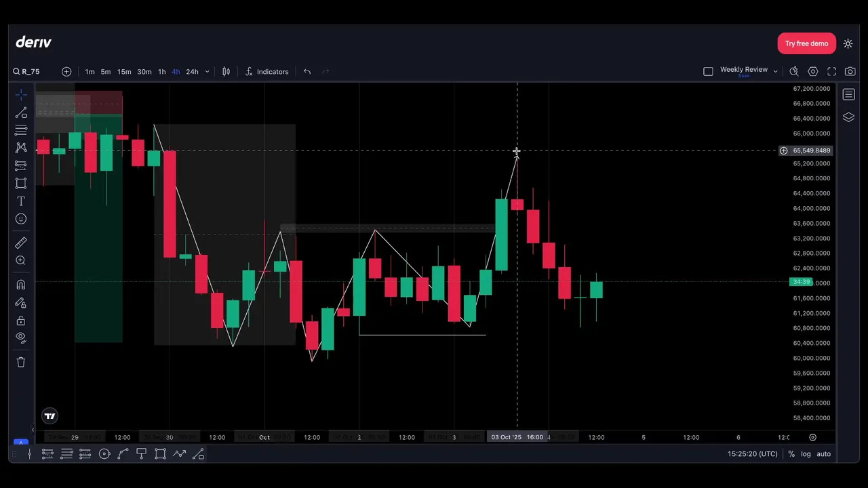Take a chart snapshot with the camera
This screenshot has height=488, width=868.
tap(850, 71)
